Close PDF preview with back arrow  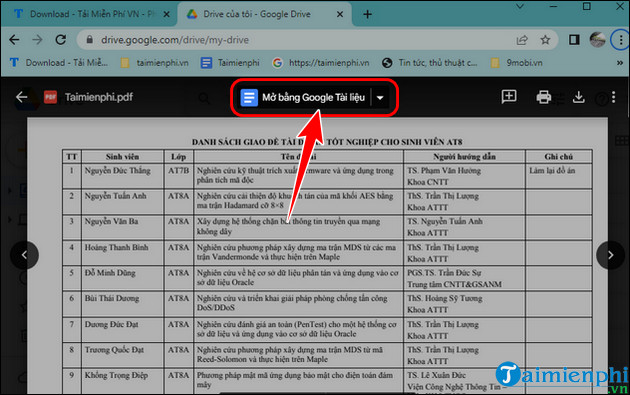[x=21, y=97]
